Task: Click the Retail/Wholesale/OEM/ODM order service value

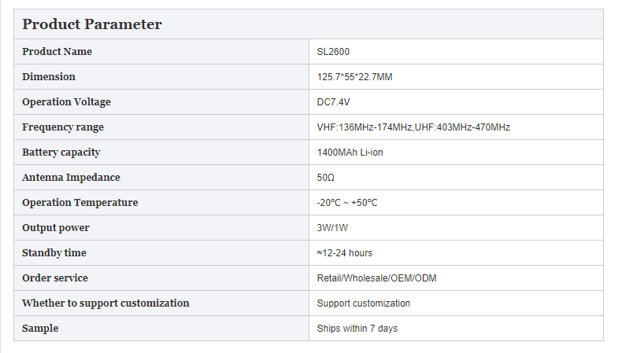Action: (376, 278)
